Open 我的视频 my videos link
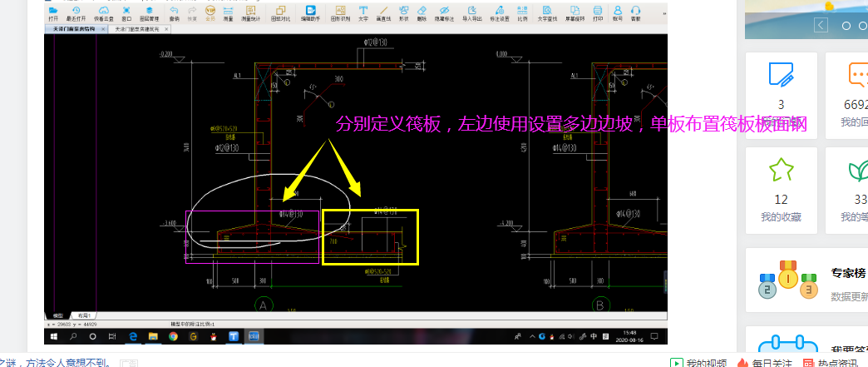 (x=699, y=363)
